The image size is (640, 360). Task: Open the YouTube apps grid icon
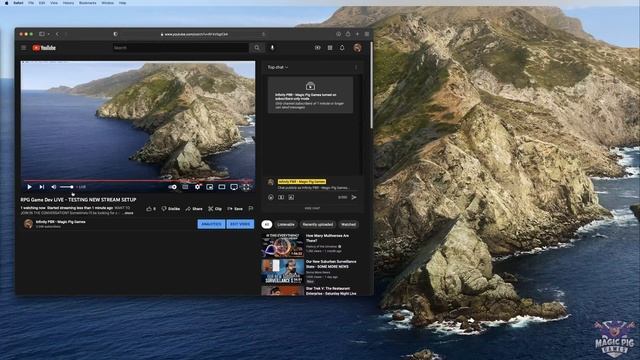click(x=330, y=48)
